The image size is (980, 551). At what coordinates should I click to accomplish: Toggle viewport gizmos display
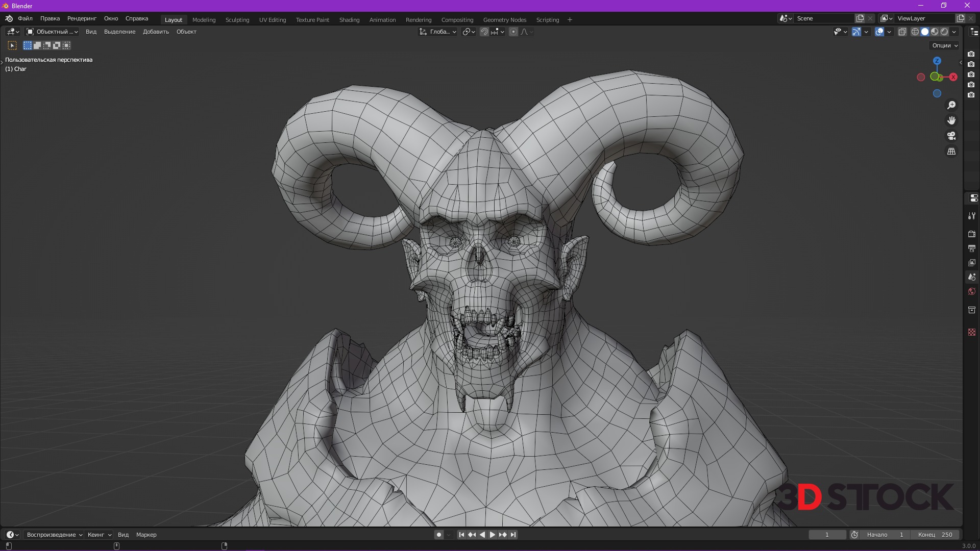(x=856, y=32)
